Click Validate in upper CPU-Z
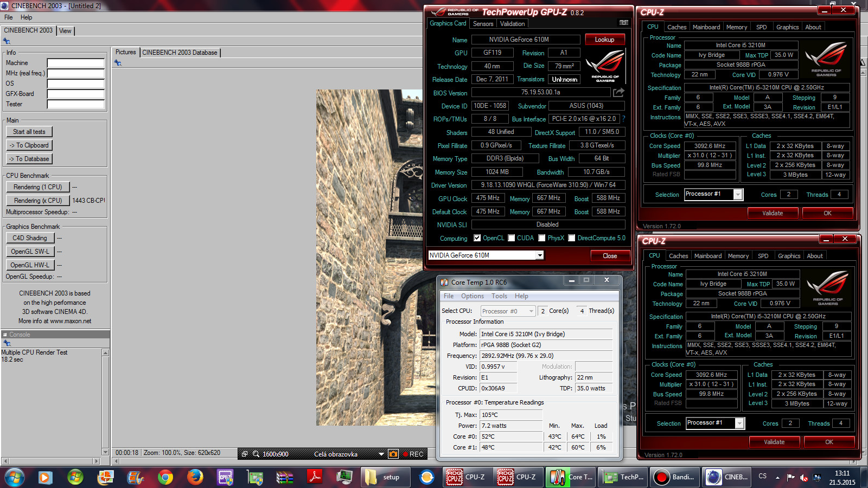 click(x=773, y=213)
